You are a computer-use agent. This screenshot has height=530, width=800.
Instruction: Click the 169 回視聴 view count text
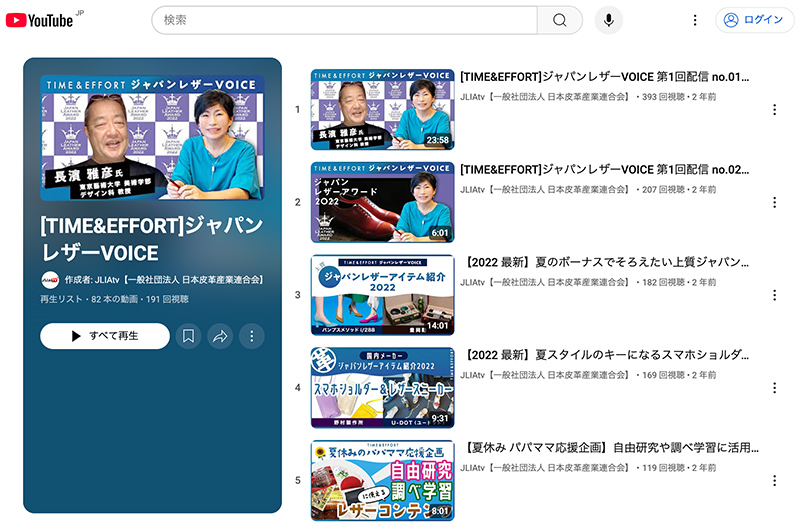(663, 375)
